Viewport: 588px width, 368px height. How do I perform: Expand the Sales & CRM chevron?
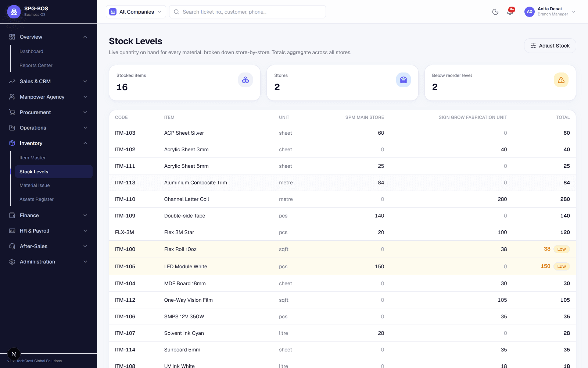pyautogui.click(x=85, y=81)
